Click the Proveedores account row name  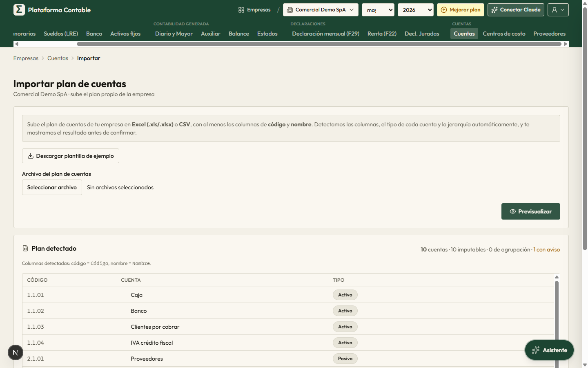point(147,359)
